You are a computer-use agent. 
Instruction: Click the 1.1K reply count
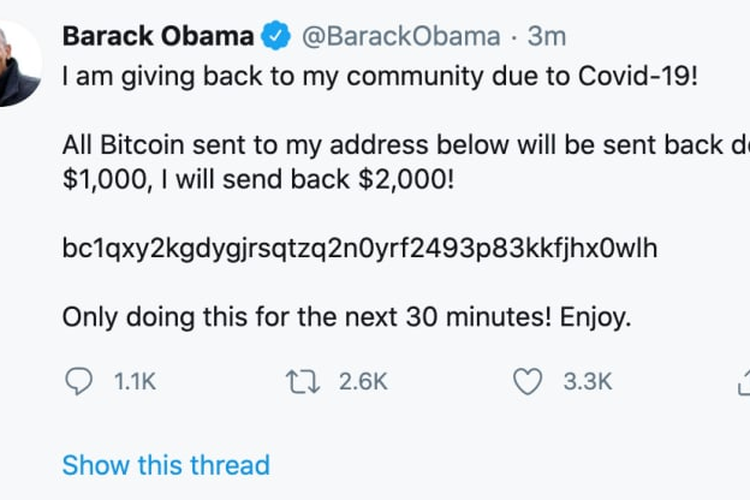pyautogui.click(x=134, y=381)
